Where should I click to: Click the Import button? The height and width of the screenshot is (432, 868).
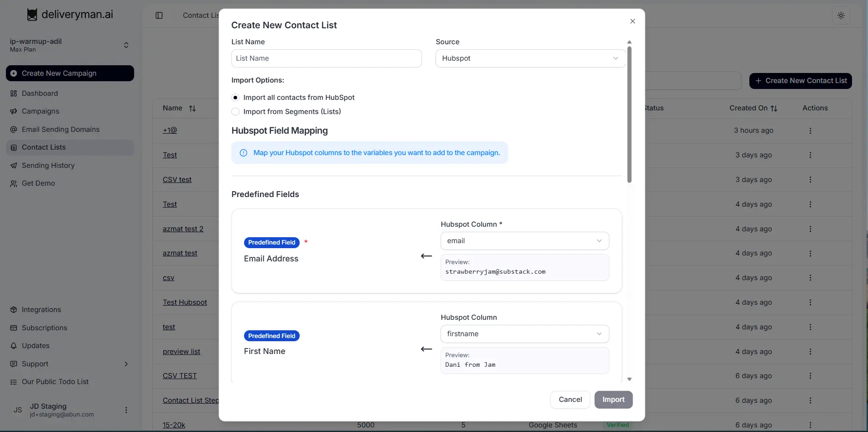[x=613, y=400]
